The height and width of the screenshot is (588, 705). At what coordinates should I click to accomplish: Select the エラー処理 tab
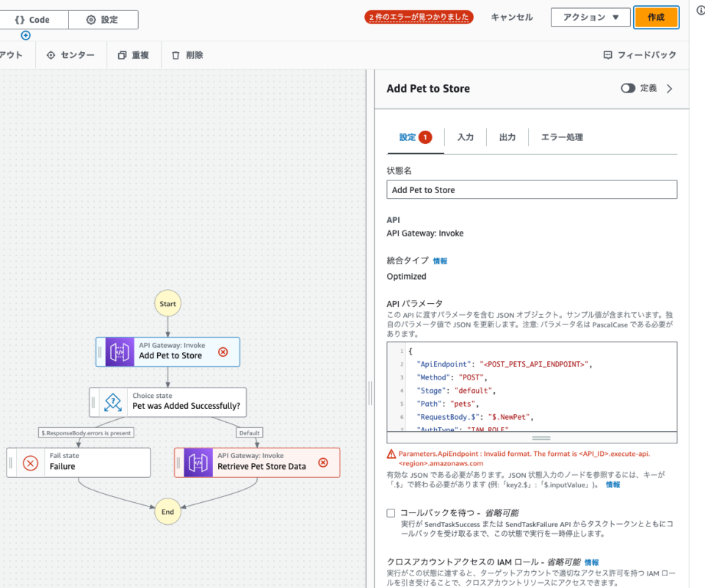click(x=562, y=137)
